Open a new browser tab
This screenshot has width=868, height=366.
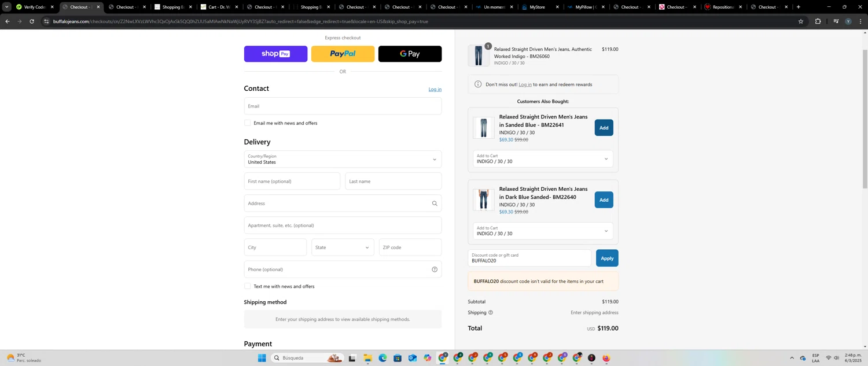[799, 7]
